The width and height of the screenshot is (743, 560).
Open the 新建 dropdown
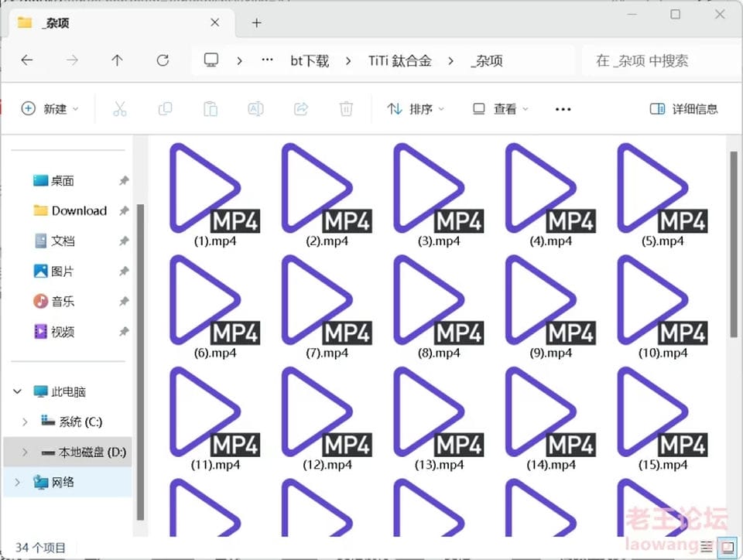(x=50, y=109)
